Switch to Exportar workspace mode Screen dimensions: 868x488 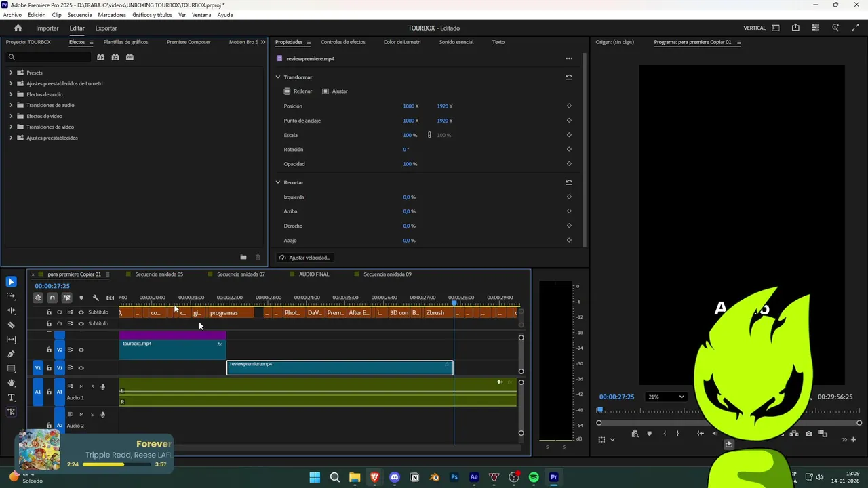(106, 28)
